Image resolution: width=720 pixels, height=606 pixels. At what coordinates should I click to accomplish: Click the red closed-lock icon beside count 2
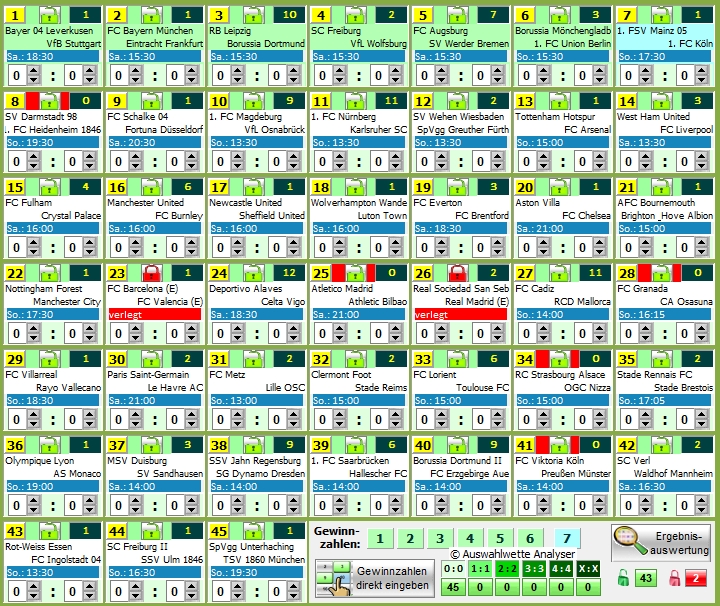675,578
